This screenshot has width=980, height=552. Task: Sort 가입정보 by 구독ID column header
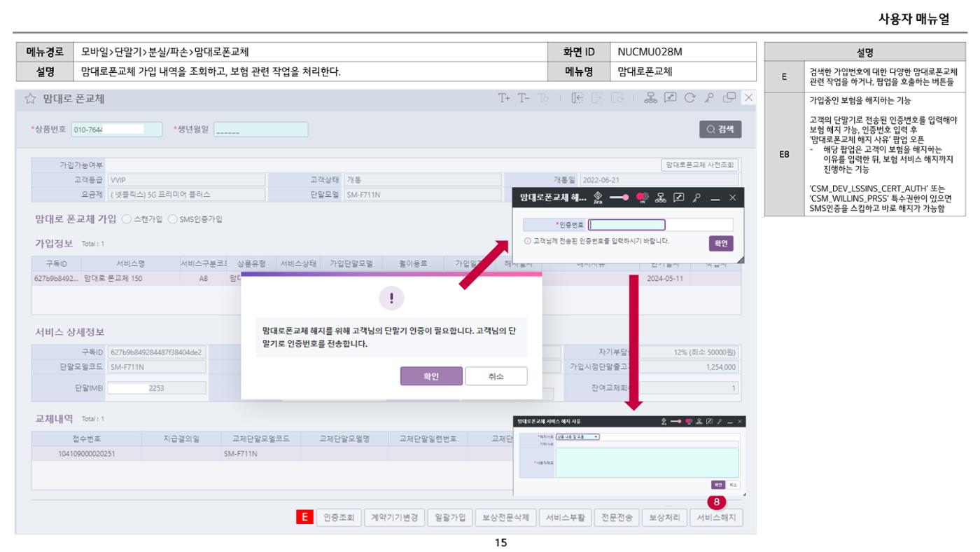coord(57,263)
